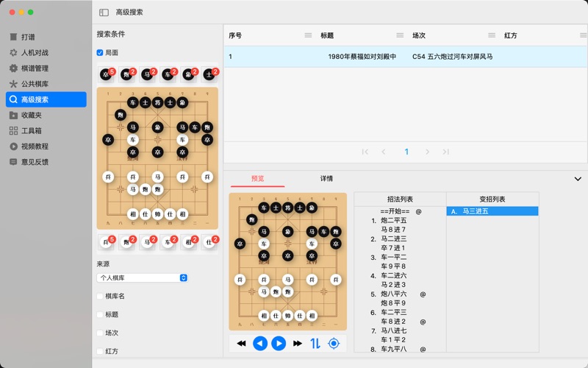Step back one move in preview

coord(260,343)
